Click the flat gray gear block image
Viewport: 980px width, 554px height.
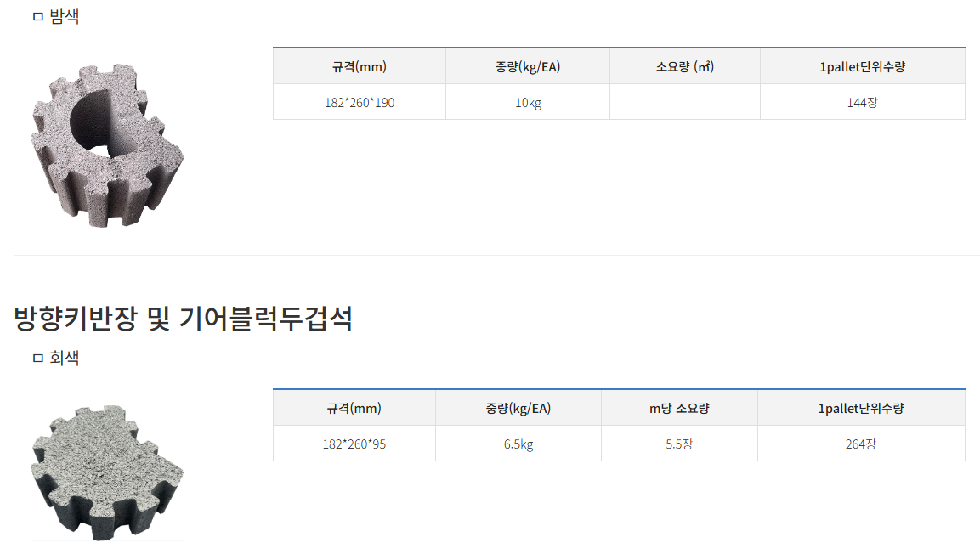(107, 472)
